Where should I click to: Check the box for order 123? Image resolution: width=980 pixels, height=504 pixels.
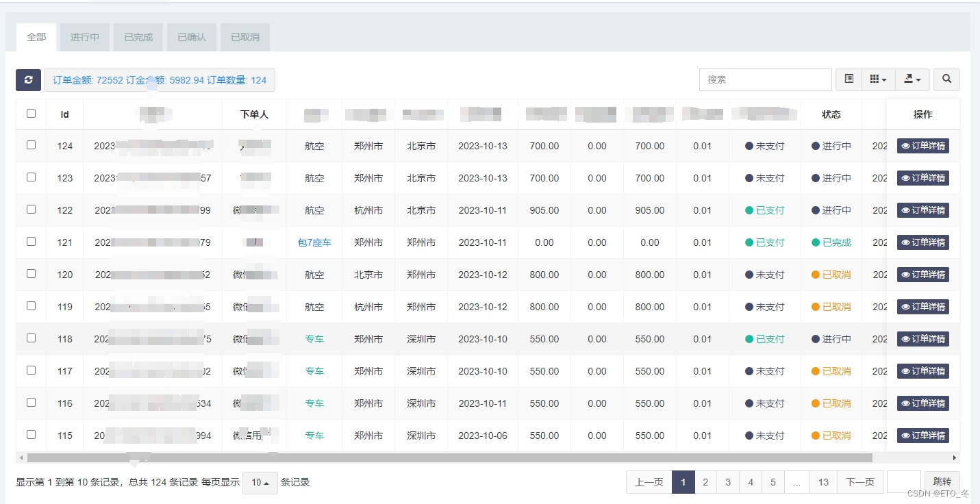[x=31, y=177]
